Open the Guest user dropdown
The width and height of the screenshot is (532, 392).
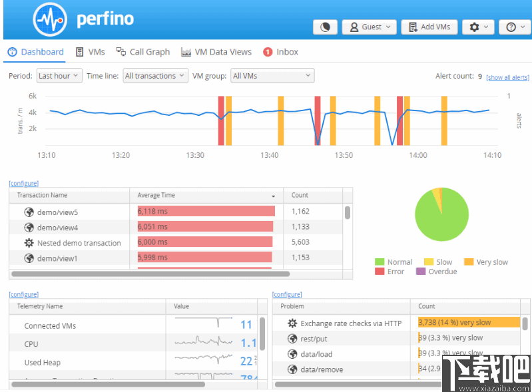click(369, 27)
